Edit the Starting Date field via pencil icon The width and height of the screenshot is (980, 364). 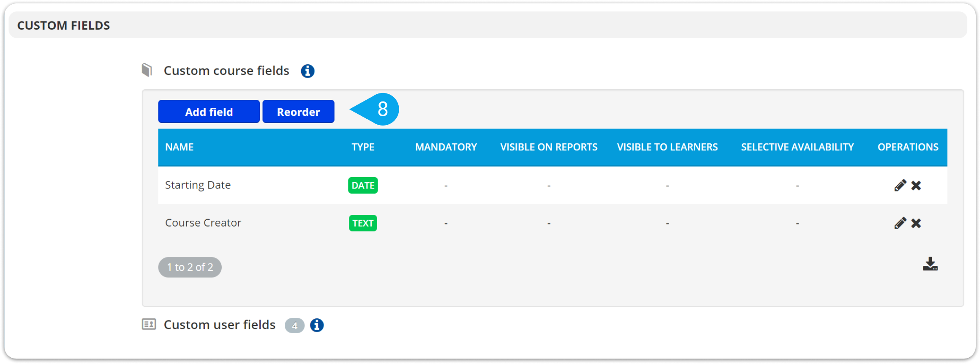(900, 185)
